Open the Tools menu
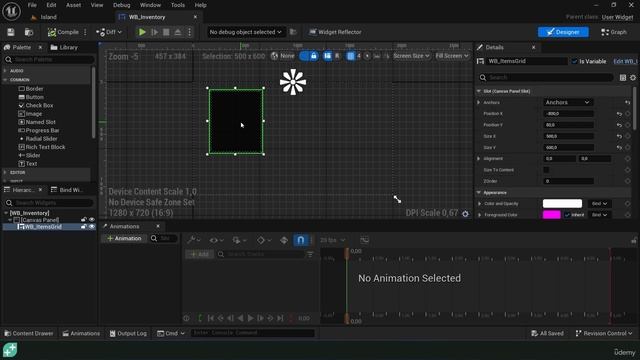The image size is (640, 360). point(178,5)
